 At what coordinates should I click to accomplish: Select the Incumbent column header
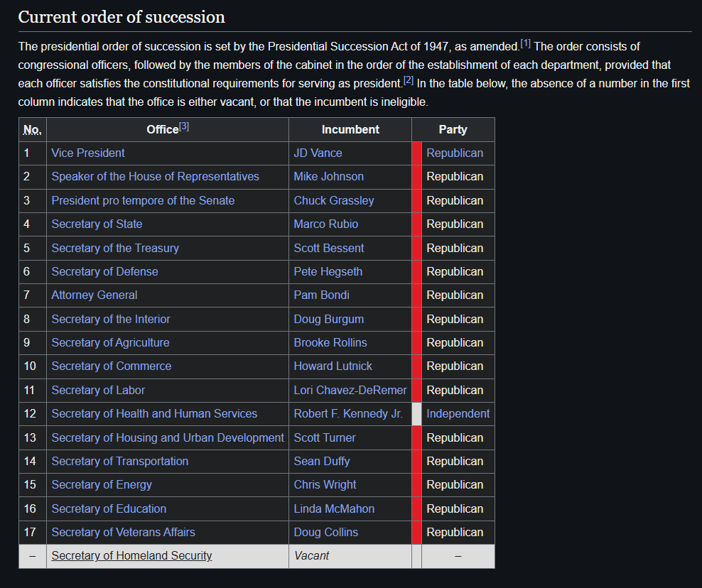[350, 130]
